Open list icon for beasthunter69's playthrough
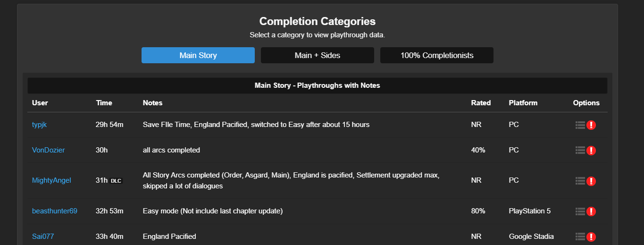The width and height of the screenshot is (644, 245). coord(580,211)
